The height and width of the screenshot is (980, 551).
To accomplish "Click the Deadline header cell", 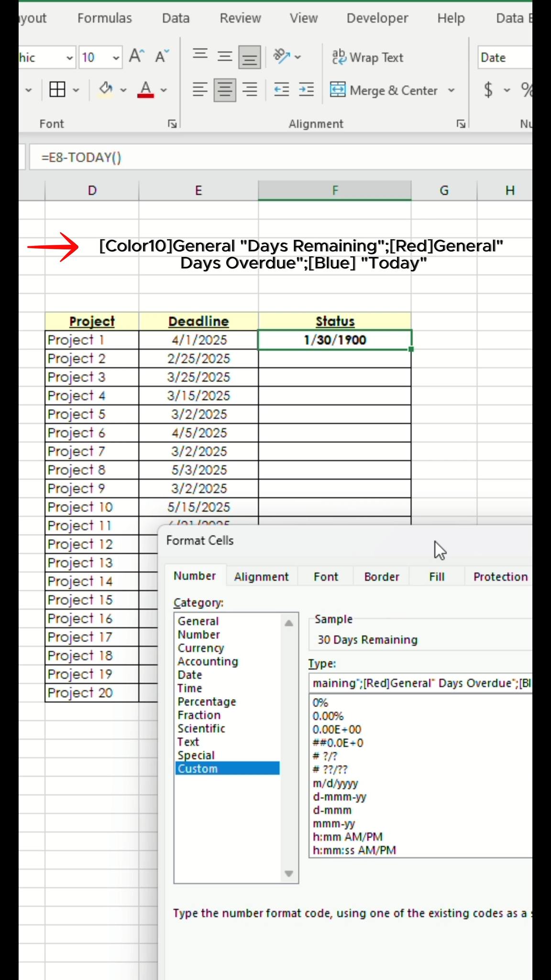I will pos(198,322).
